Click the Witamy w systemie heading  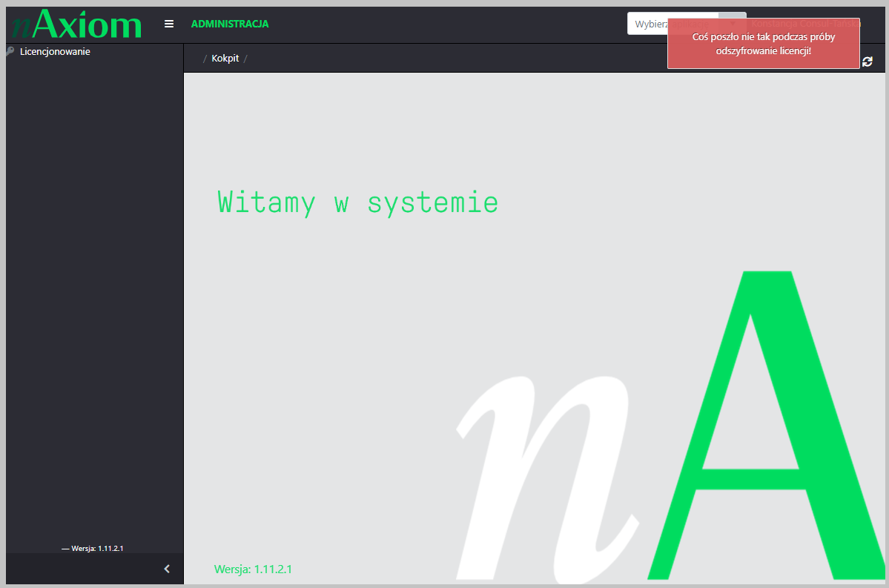coord(358,203)
